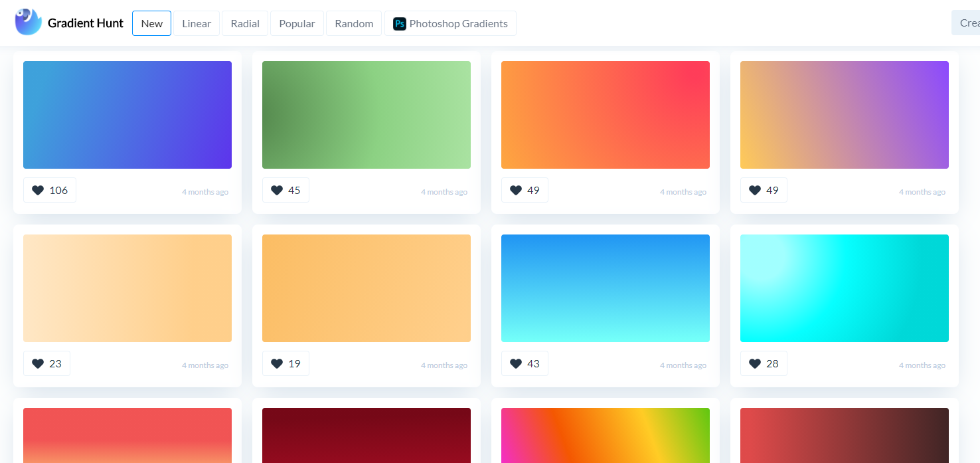Click the Gradient Hunt bird logo

click(29, 22)
